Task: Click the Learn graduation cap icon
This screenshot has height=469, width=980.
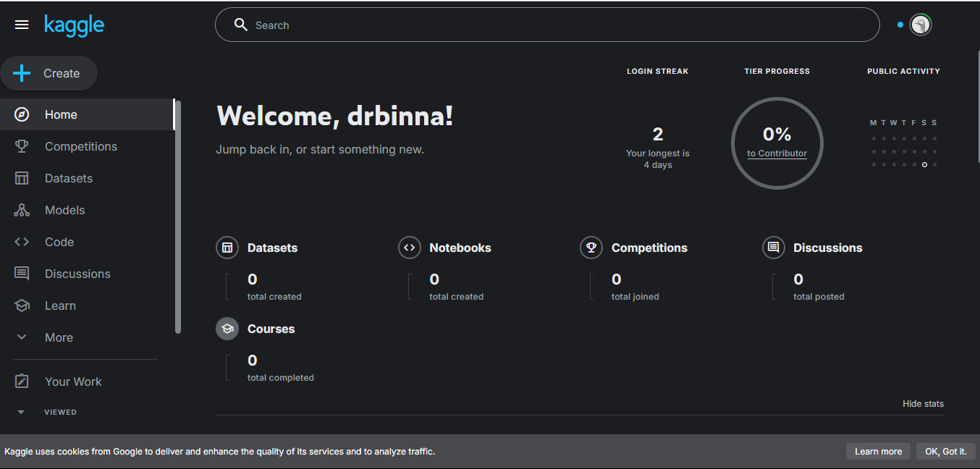Action: tap(22, 305)
